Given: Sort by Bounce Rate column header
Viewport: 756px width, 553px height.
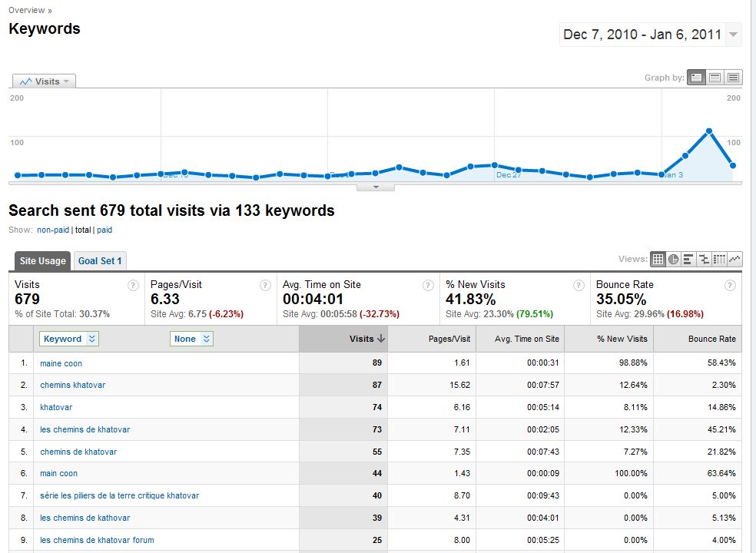Looking at the screenshot, I should [x=711, y=339].
